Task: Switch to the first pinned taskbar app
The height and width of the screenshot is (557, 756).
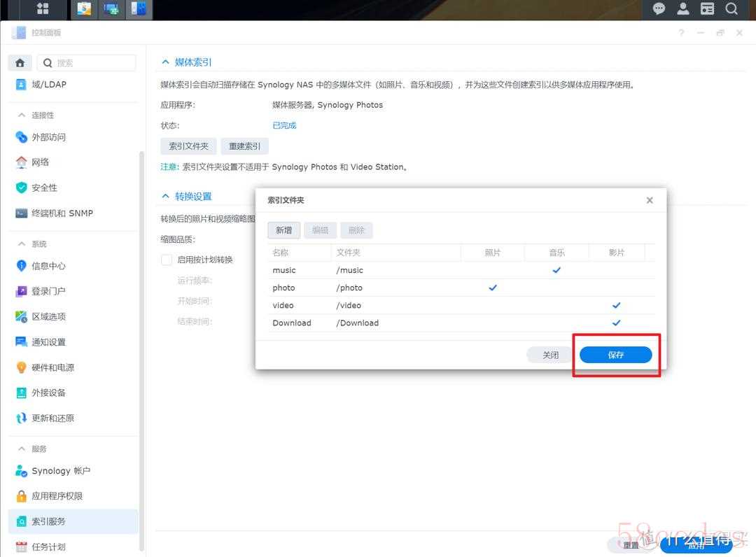Action: click(x=84, y=9)
